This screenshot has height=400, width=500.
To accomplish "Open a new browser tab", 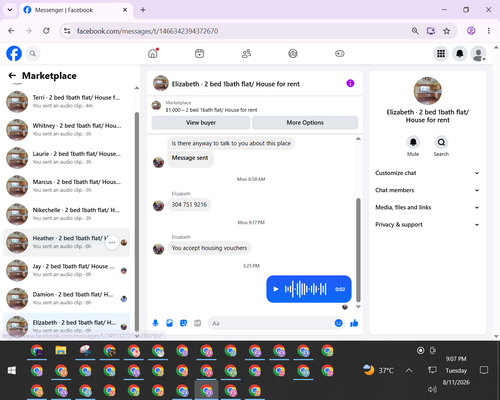I will [x=143, y=10].
